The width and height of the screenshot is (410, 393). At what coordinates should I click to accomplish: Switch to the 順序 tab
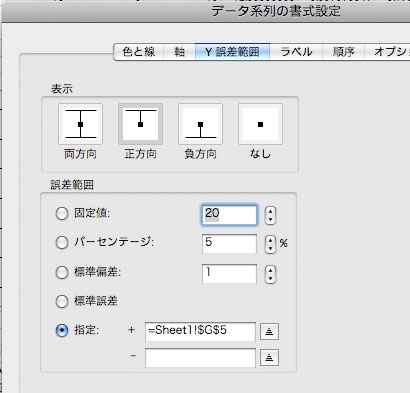coord(343,52)
